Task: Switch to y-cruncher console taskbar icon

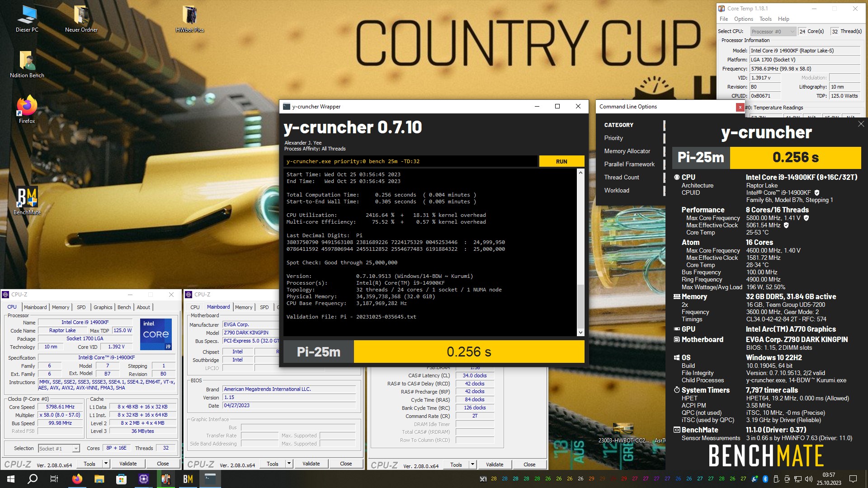Action: pyautogui.click(x=210, y=479)
